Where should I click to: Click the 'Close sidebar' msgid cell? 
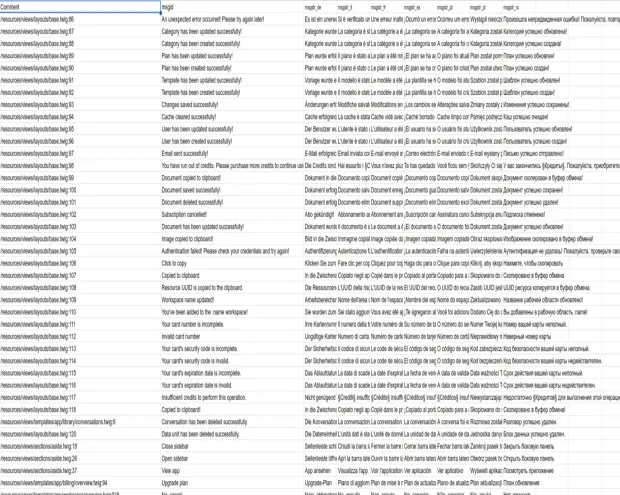[x=232, y=446]
